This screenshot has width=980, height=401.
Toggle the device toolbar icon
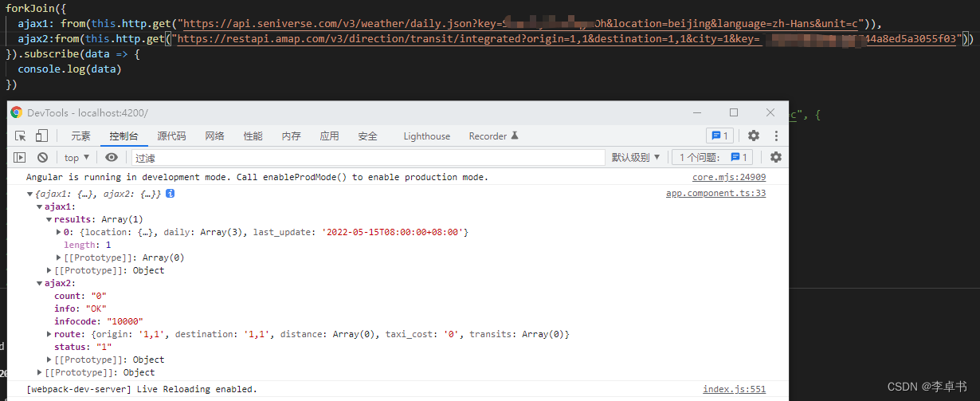[41, 136]
